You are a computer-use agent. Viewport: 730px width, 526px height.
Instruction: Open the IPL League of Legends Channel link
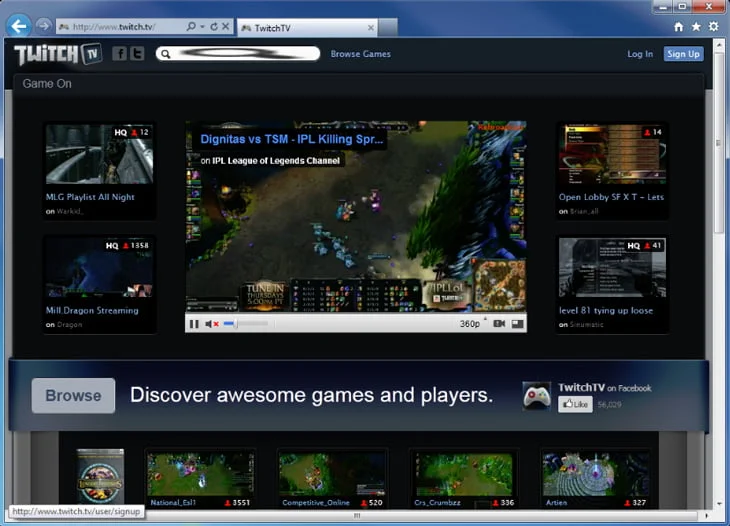click(x=276, y=161)
